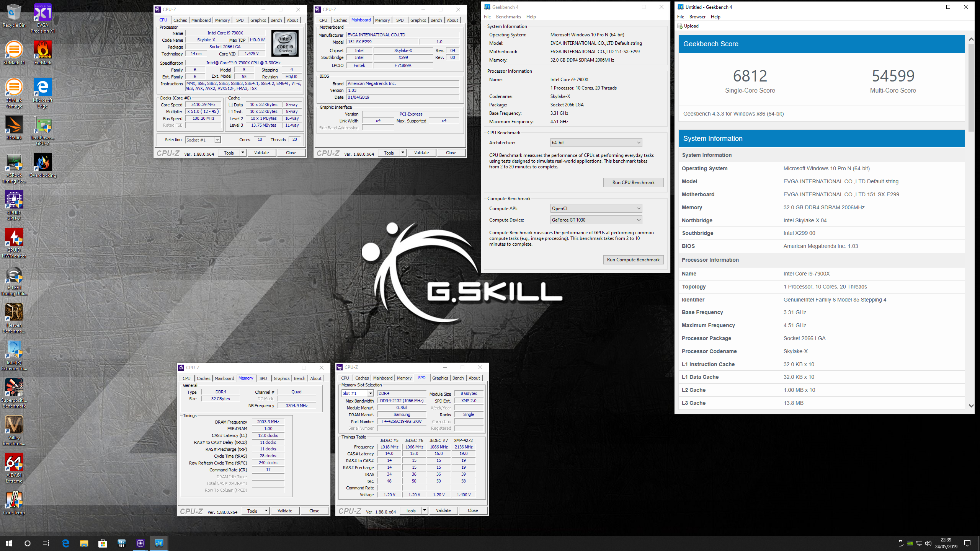Launch FurMark desktop shortcut

click(x=42, y=53)
